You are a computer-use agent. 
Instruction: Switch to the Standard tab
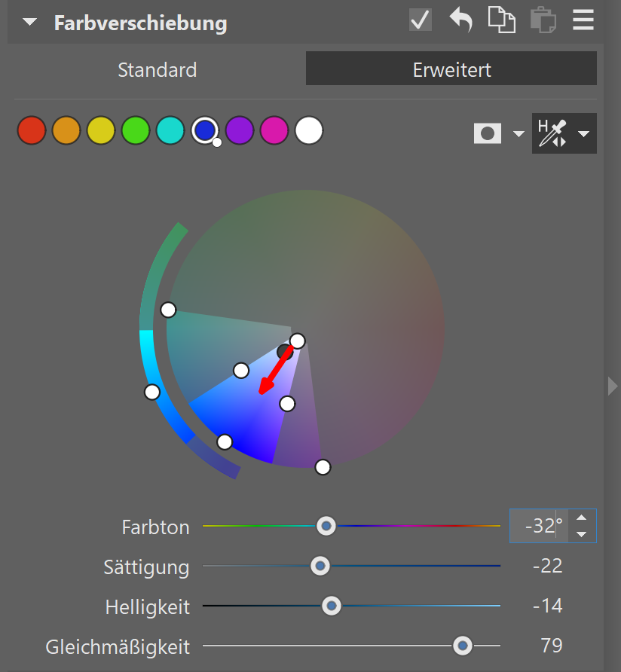point(157,70)
